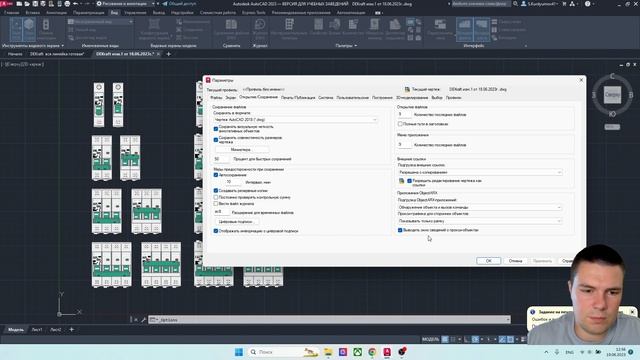Toggle "Сохранять визуальную точность аннотативных объектов" checkbox
640x360 pixels.
216,129
